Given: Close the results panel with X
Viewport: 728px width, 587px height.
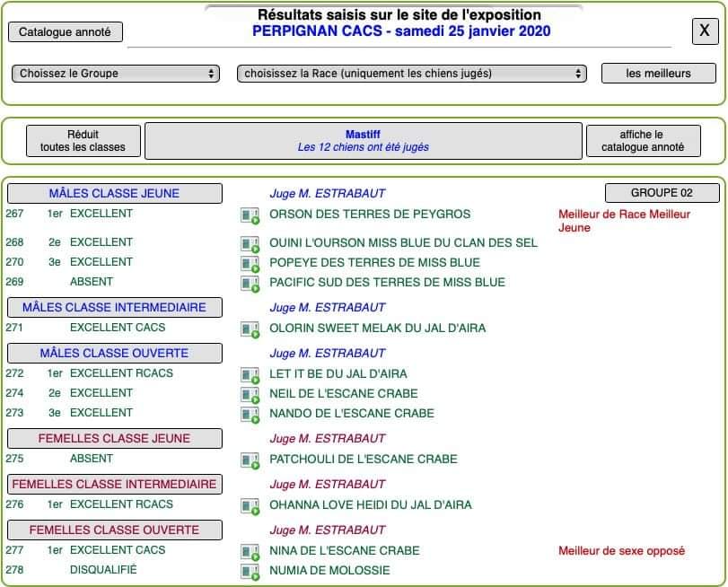Looking at the screenshot, I should tap(705, 31).
